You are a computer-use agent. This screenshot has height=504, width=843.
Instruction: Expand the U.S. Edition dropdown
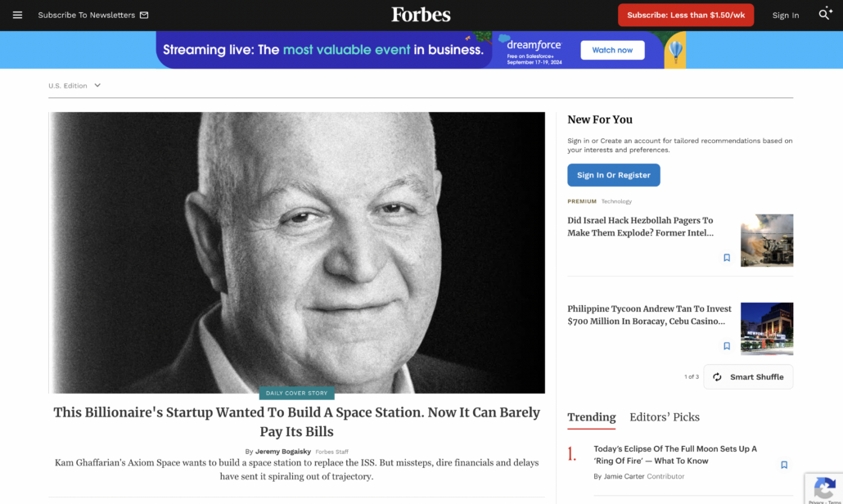point(97,85)
